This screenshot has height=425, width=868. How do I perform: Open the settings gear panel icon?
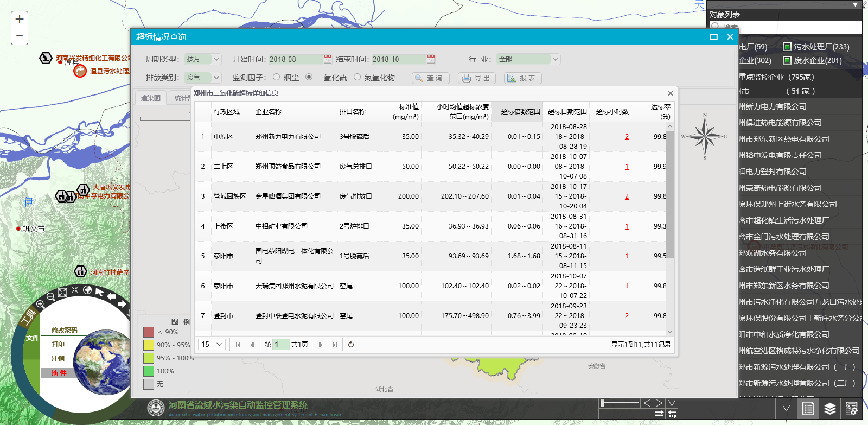851,409
